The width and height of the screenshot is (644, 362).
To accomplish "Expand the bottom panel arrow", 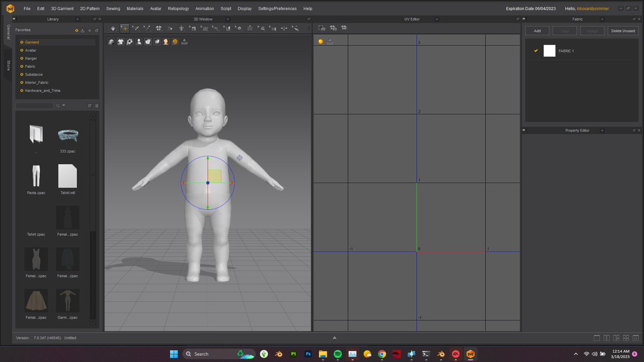I will (334, 338).
